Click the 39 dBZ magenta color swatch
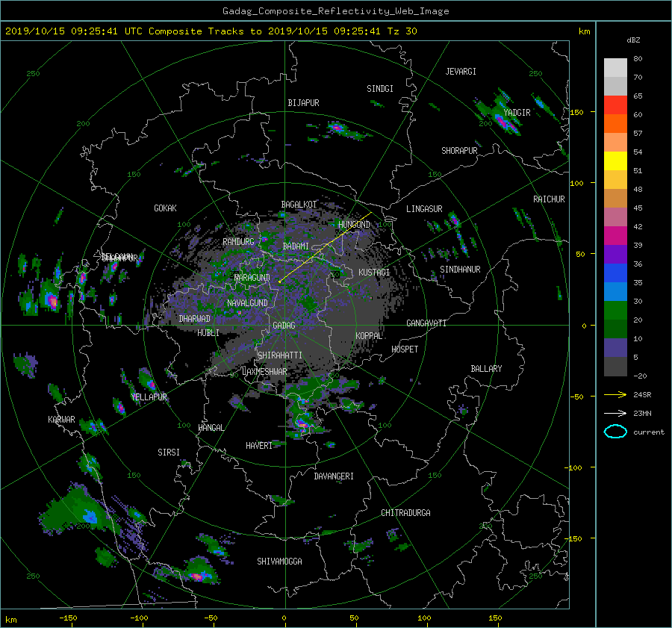Image resolution: width=672 pixels, height=628 pixels. (x=615, y=235)
